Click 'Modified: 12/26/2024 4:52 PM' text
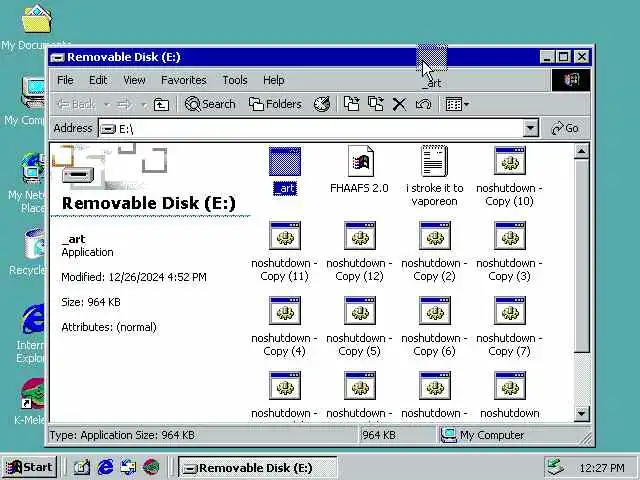This screenshot has width=640, height=480. [134, 278]
